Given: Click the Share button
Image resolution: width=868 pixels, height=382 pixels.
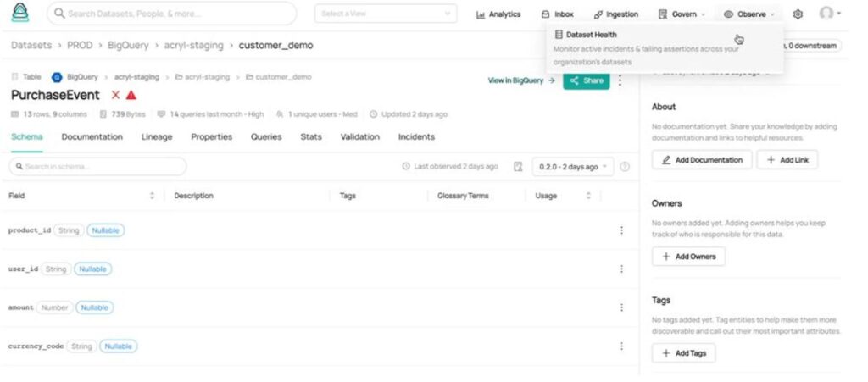Looking at the screenshot, I should coord(586,80).
